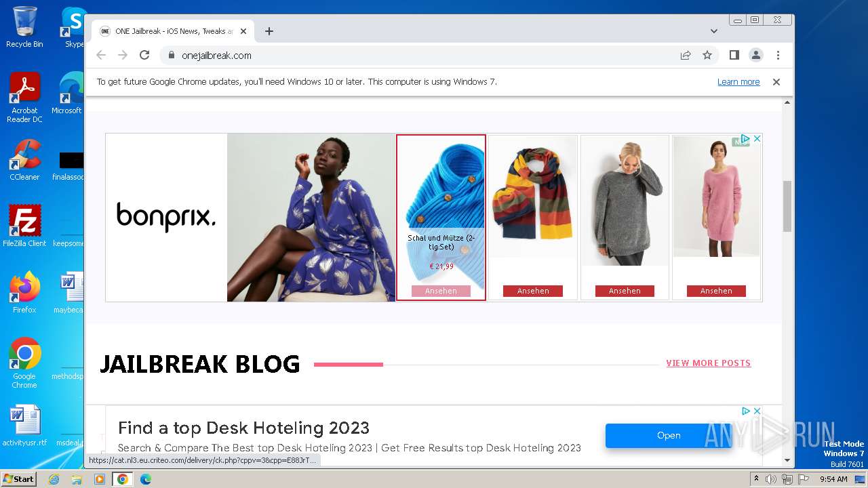Bookmark this tab with the star icon
The image size is (868, 488).
point(707,56)
